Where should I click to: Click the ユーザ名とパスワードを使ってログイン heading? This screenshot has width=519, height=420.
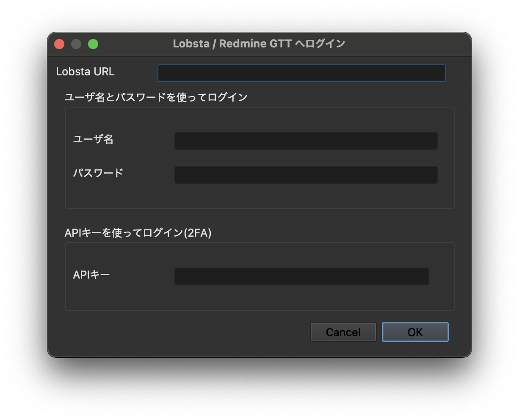tap(156, 97)
